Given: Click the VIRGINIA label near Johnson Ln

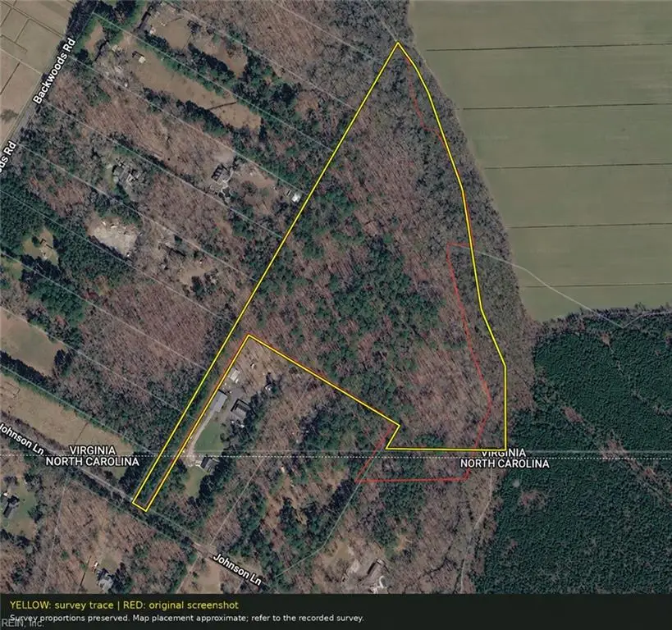Looking at the screenshot, I should pos(93,450).
